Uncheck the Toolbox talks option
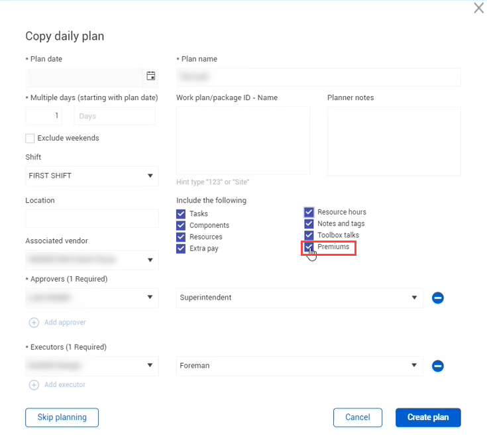487x448 pixels. (x=309, y=235)
